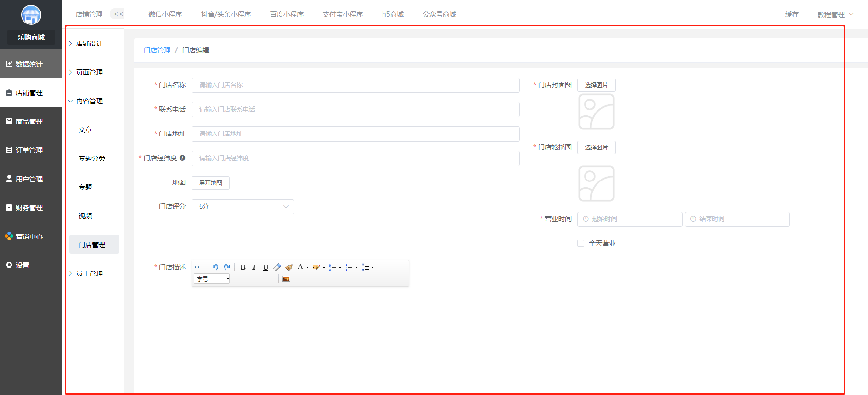Open the 字号 font size dropdown
The width and height of the screenshot is (868, 395).
[212, 279]
